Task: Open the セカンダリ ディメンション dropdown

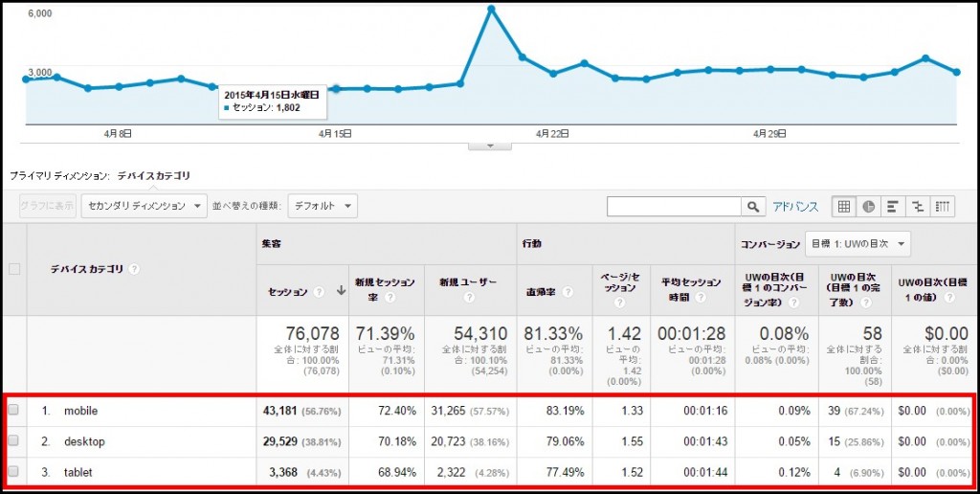Action: (x=144, y=206)
